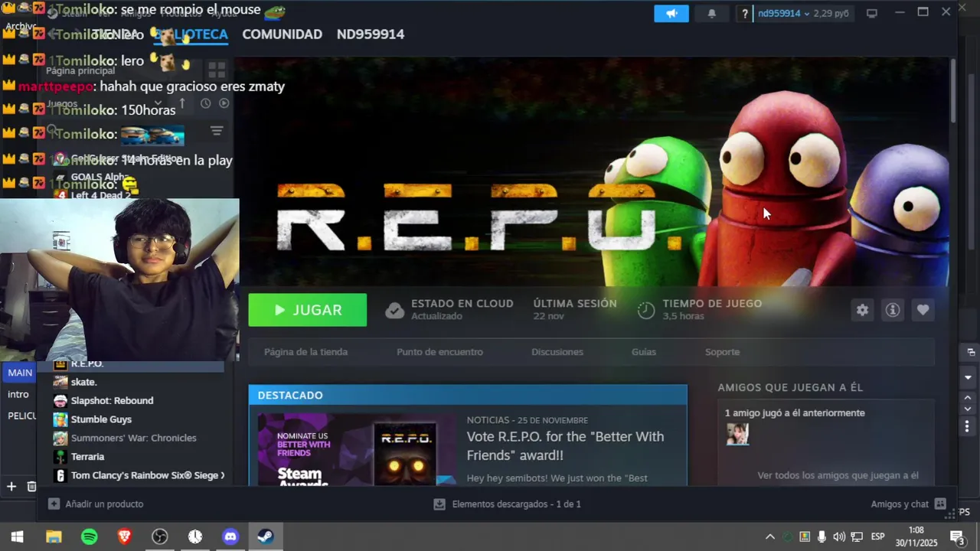Screen dimensions: 980x551
Task: Open Ver todos los amigos link
Action: pyautogui.click(x=838, y=475)
